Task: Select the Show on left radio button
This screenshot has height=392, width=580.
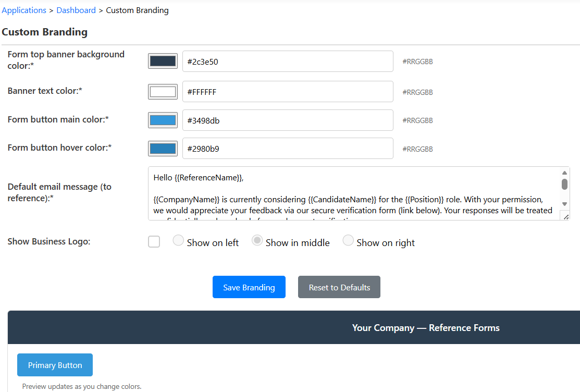Action: tap(178, 240)
